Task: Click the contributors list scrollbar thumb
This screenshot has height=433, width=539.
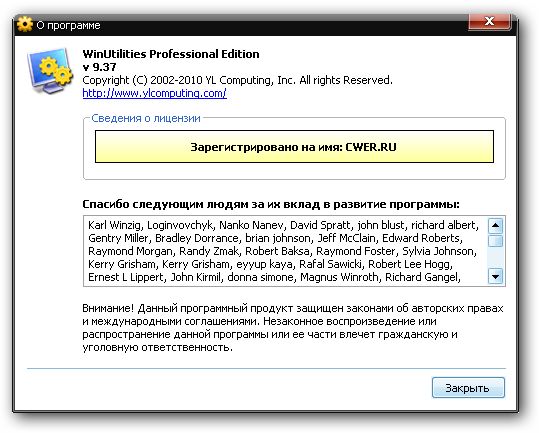Action: pyautogui.click(x=495, y=241)
